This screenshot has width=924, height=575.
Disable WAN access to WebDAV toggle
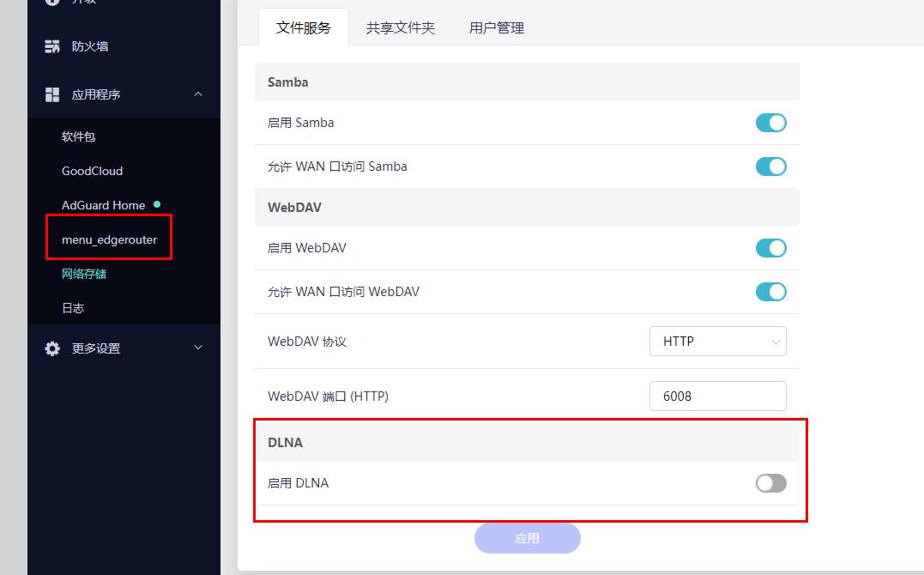pos(770,292)
